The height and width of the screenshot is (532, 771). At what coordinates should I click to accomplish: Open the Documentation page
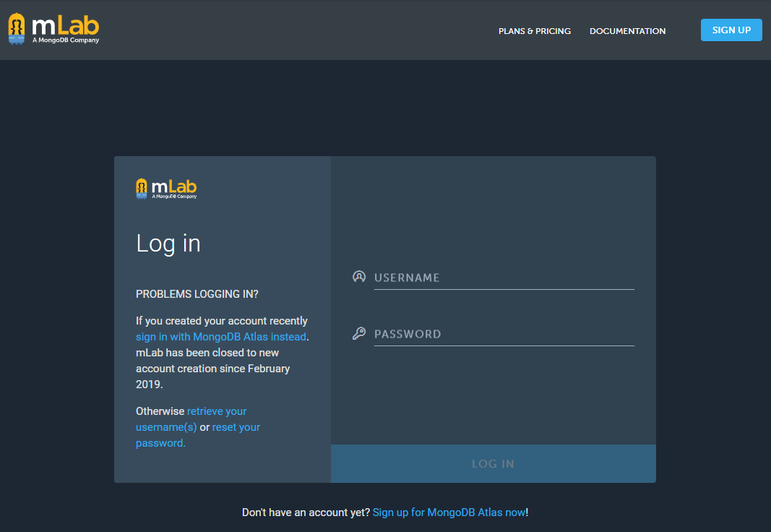click(x=627, y=31)
